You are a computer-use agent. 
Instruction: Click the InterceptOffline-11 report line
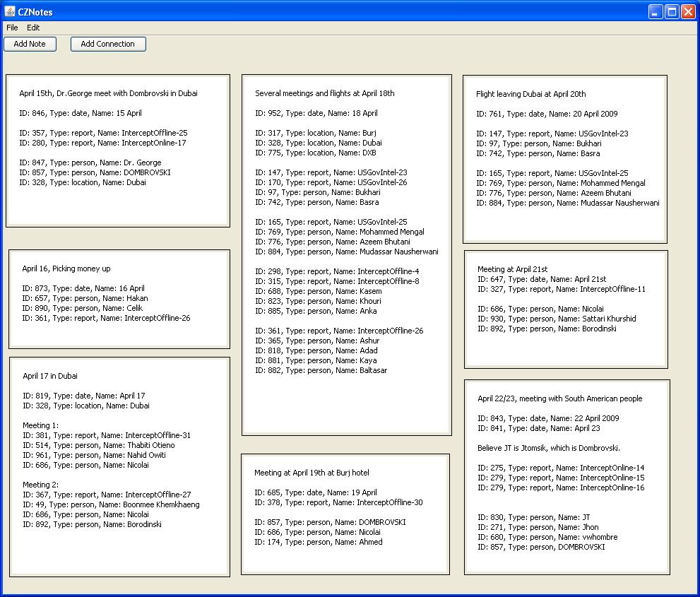pos(562,289)
